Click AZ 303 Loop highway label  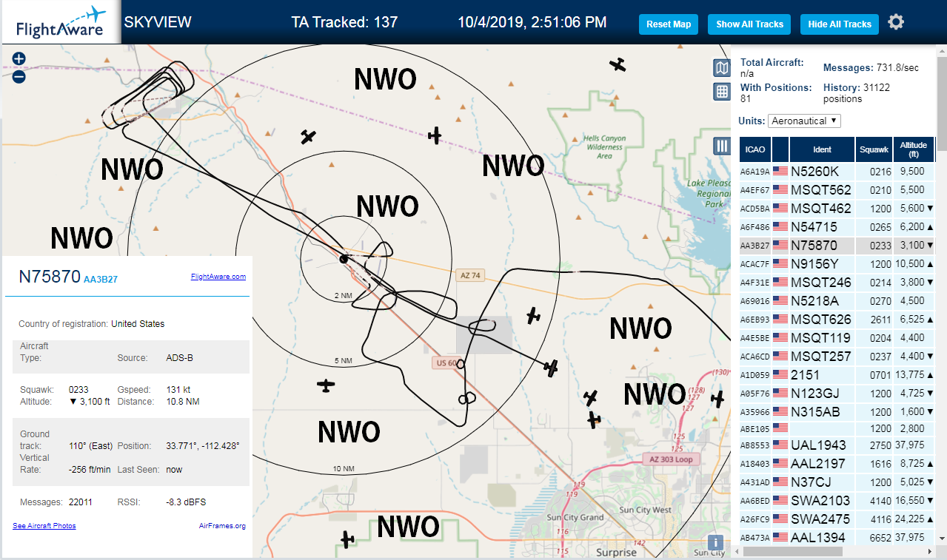pos(670,459)
